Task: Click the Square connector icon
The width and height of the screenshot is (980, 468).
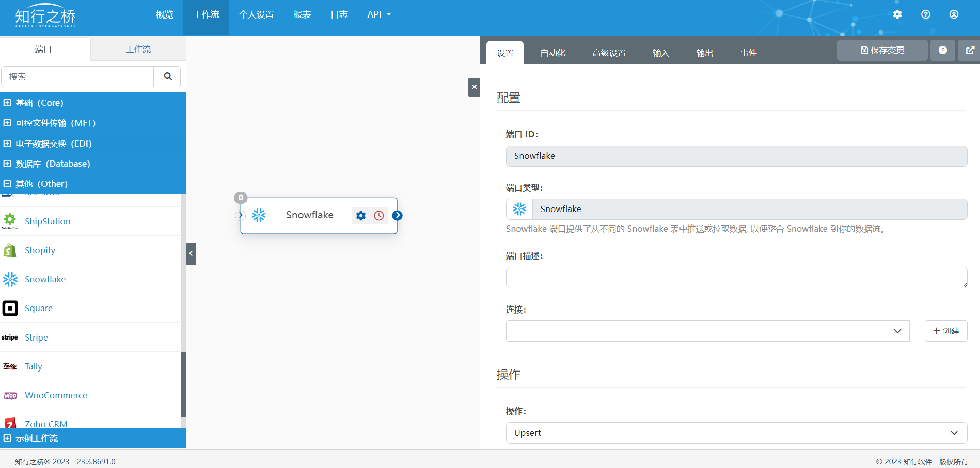Action: (10, 308)
